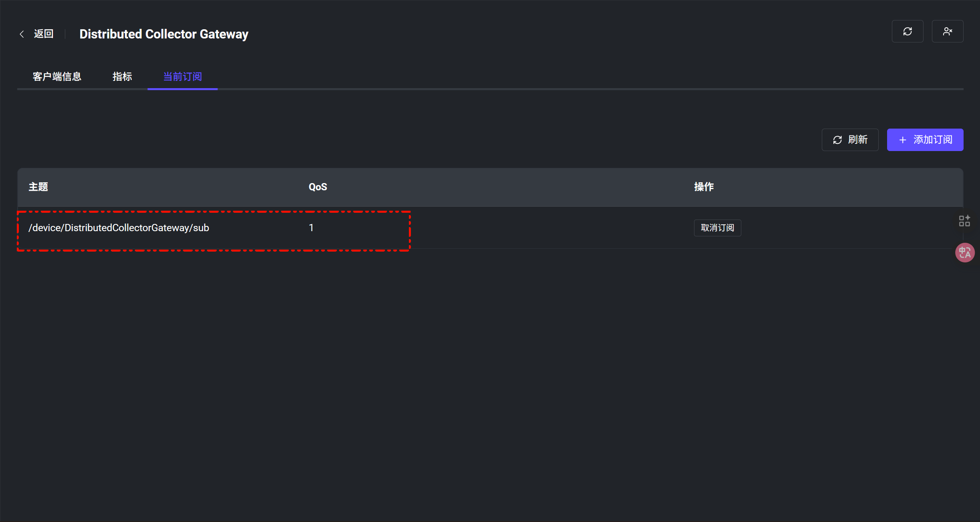Open the grid sparkle widget icon
Viewport: 980px width, 522px height.
click(964, 221)
